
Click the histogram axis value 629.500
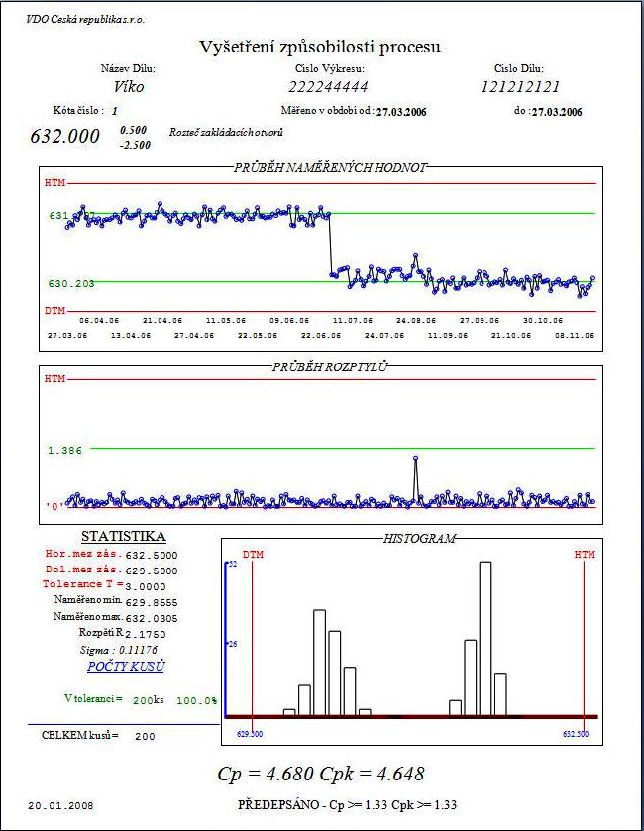tap(249, 734)
